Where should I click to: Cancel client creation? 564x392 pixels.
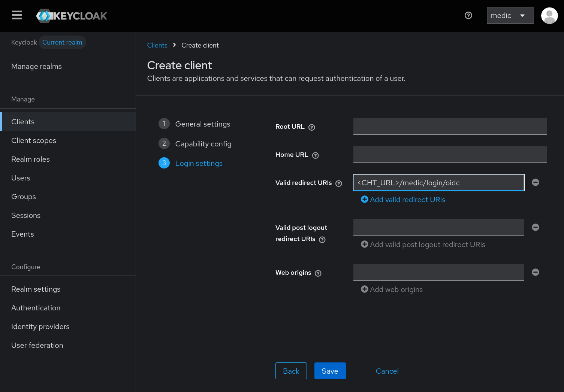[x=387, y=371]
